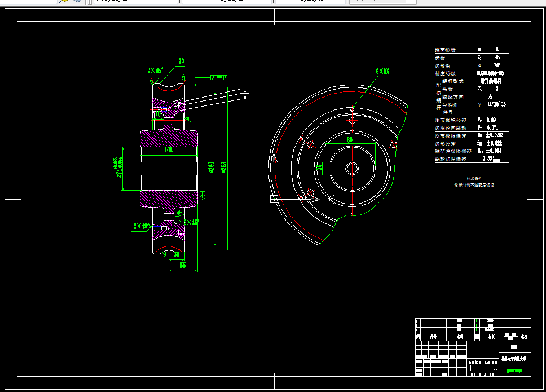Select the 右 direction value

[x=491, y=96]
